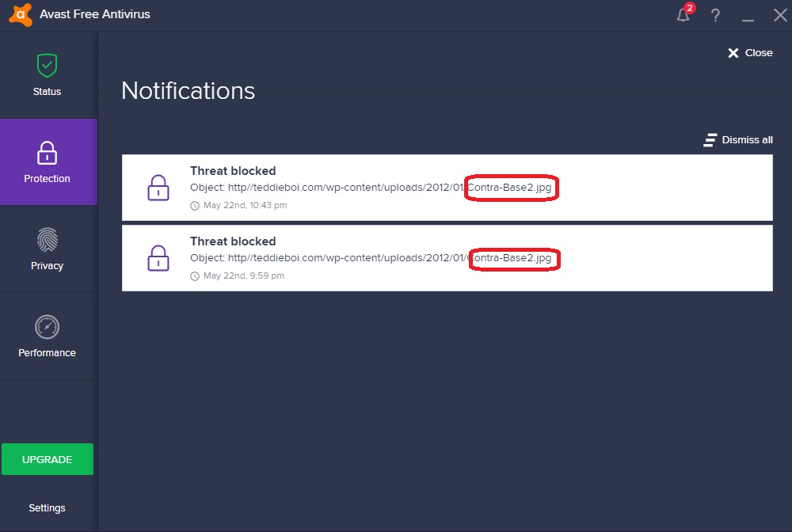Viewport: 792px width, 532px height.
Task: Open the notifications bell icon
Action: coord(683,14)
